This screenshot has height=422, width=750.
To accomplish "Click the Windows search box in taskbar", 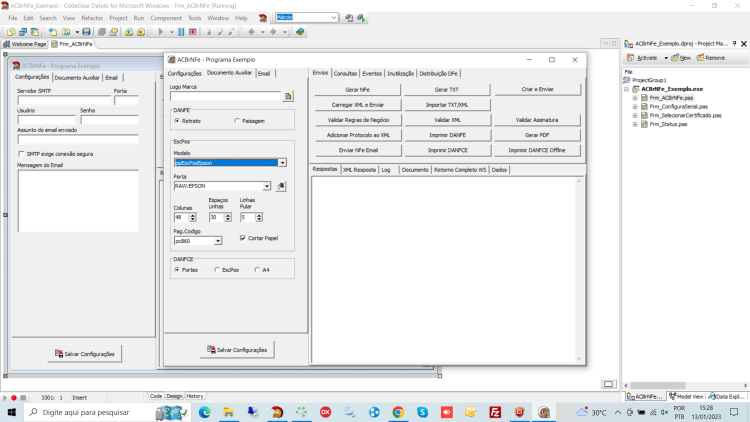I will [107, 412].
